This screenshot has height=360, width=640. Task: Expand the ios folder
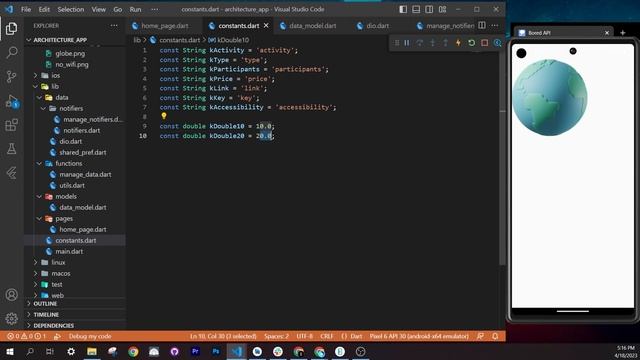click(56, 76)
